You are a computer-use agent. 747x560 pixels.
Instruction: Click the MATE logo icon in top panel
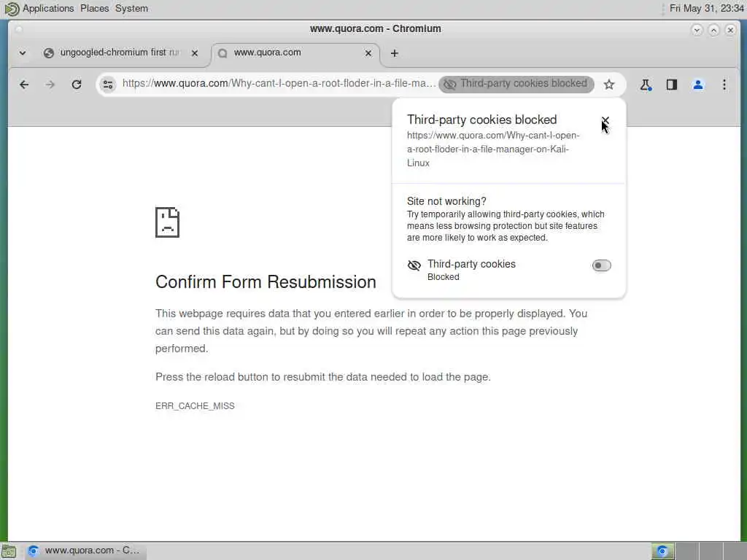click(x=11, y=9)
